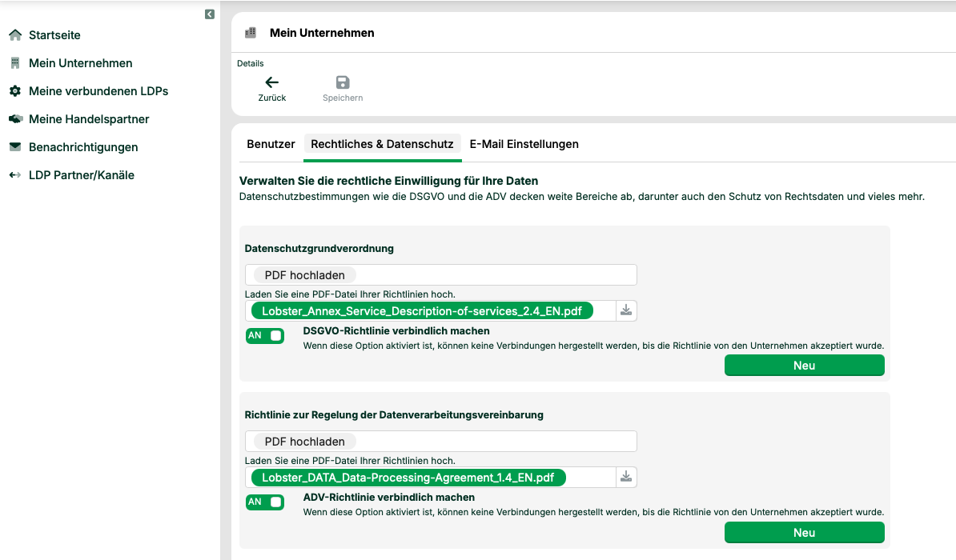Open Mein Unternehmen in the sidebar
The image size is (956, 560).
[x=81, y=62]
